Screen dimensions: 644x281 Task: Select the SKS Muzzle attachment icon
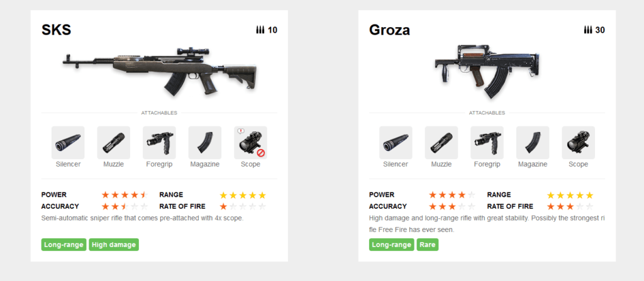[113, 143]
